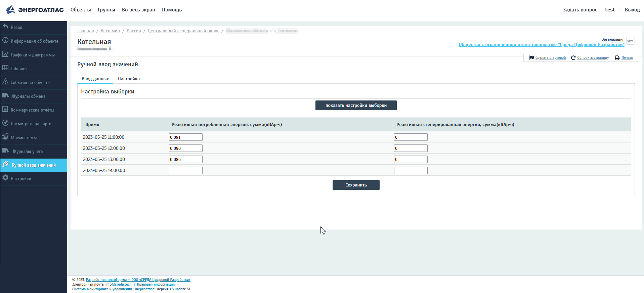644x293 pixels.
Task: Click the tables grid icon in sidebar
Action: point(5,68)
